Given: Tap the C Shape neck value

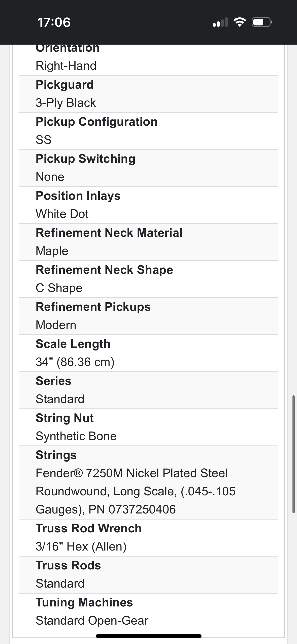Looking at the screenshot, I should [59, 288].
